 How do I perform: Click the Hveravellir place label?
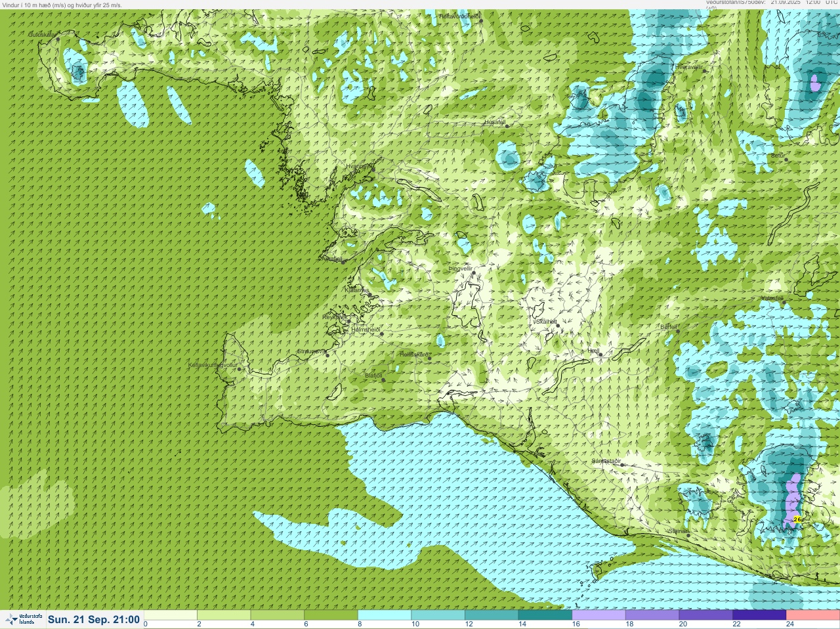tap(689, 66)
